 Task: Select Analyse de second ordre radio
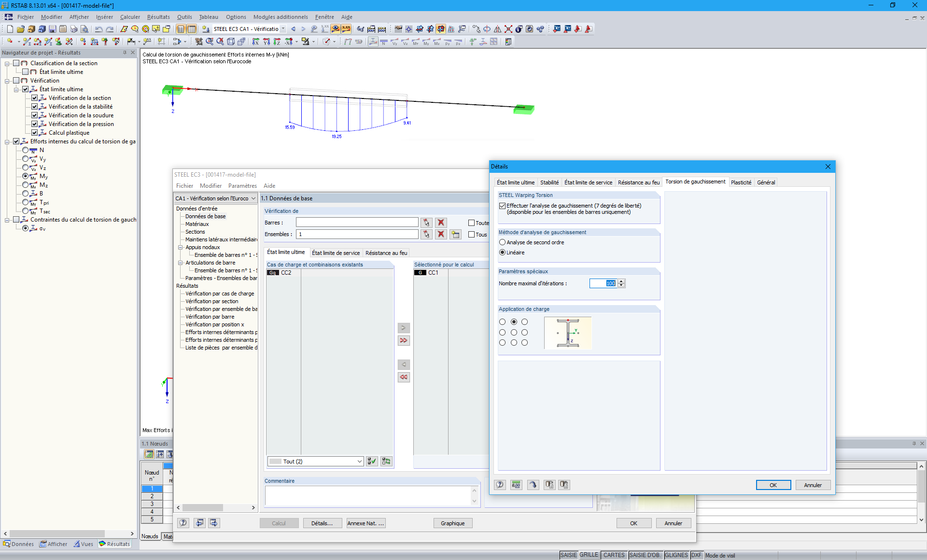[x=503, y=242]
